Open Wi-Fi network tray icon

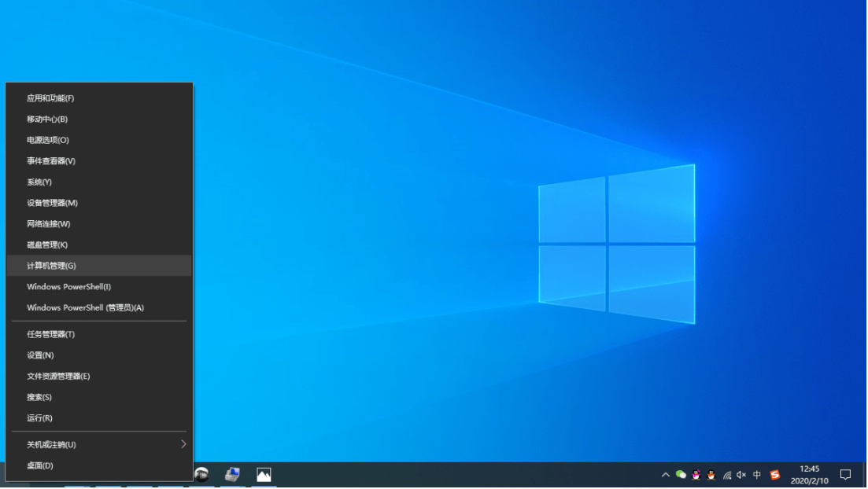pyautogui.click(x=727, y=475)
